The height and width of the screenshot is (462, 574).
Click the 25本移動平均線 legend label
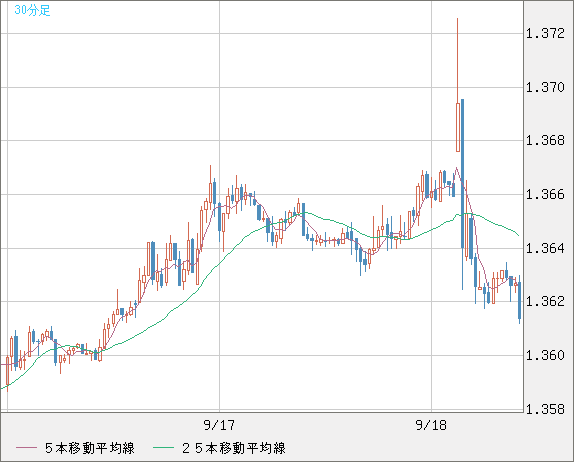tap(234, 448)
